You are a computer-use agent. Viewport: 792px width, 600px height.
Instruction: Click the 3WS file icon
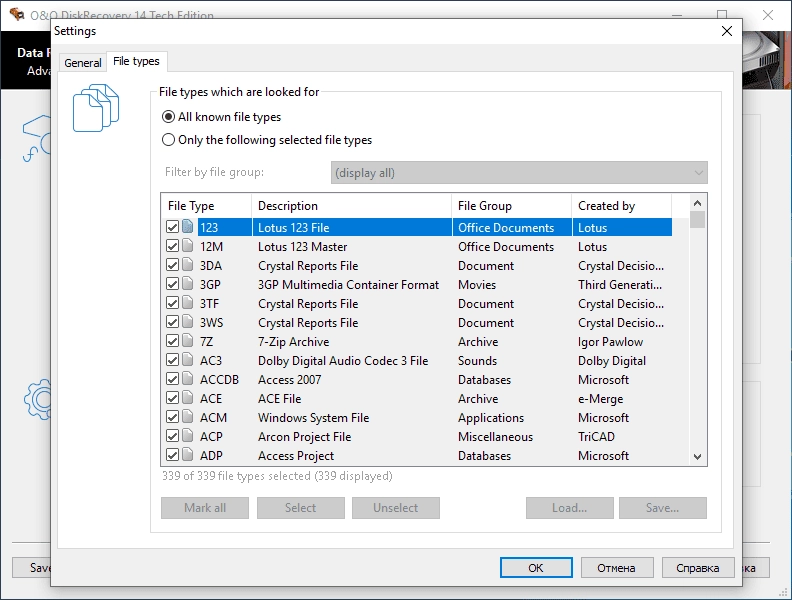[x=187, y=321]
